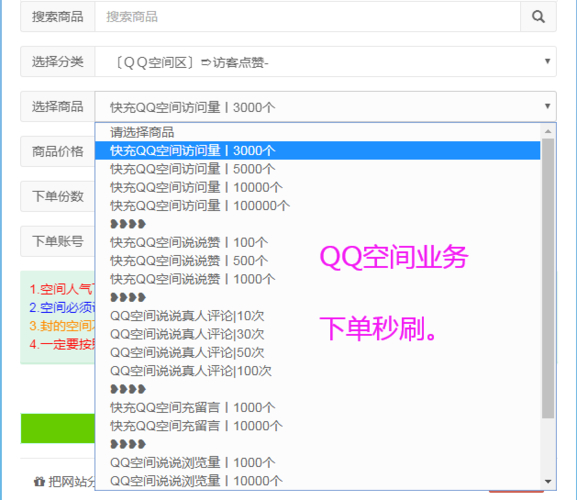
Task: Click notice line 4.一定要按
Action: click(x=62, y=344)
